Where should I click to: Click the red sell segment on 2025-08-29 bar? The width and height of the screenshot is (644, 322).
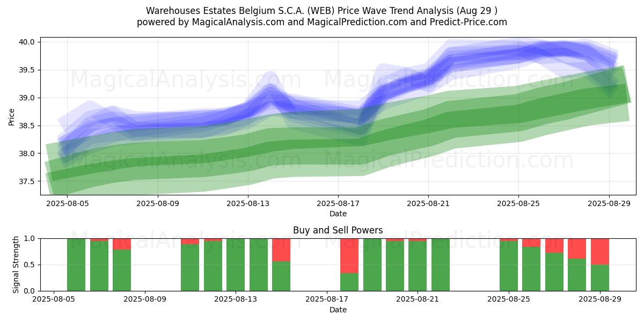point(600,251)
